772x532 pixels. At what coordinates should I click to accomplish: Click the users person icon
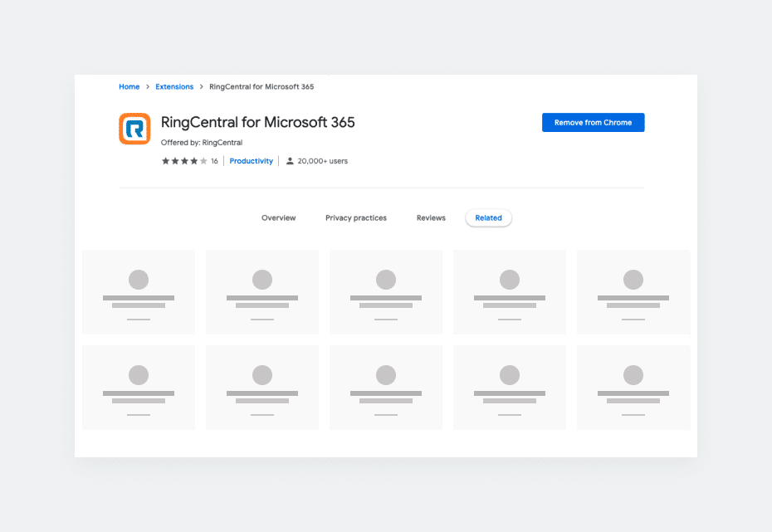click(290, 161)
